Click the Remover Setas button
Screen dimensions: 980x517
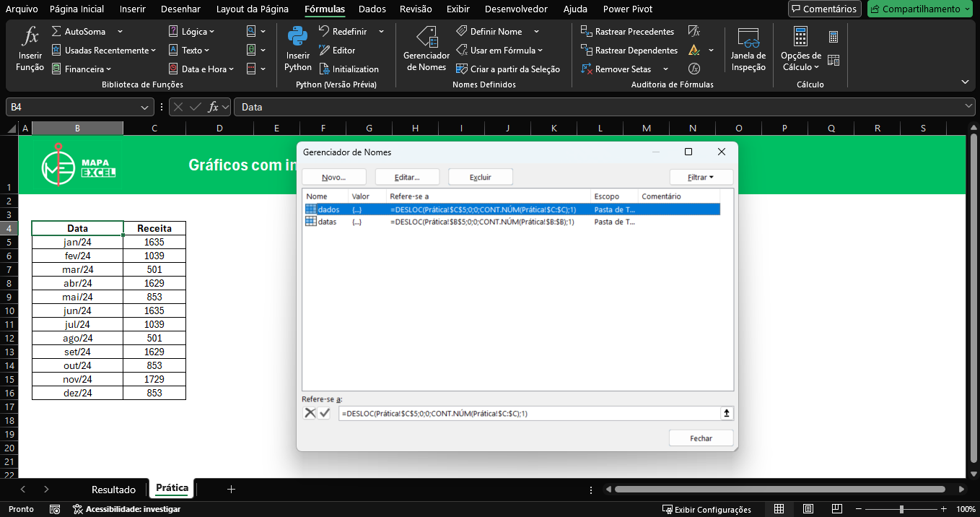click(616, 69)
